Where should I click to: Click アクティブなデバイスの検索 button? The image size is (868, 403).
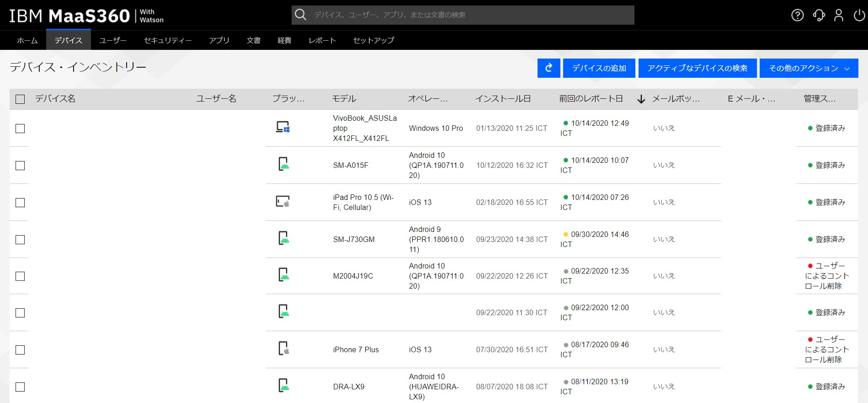coord(698,68)
